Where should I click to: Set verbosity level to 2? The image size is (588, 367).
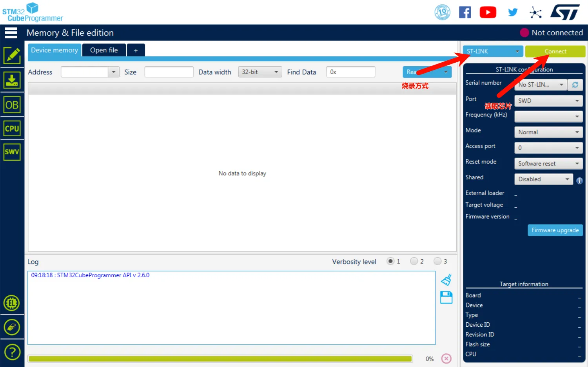(x=414, y=261)
